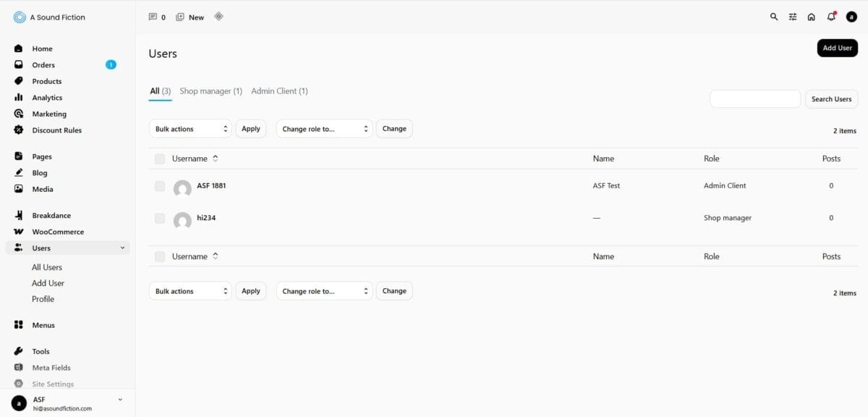Open Orders in the sidebar menu
This screenshot has height=417, width=868.
(x=43, y=65)
